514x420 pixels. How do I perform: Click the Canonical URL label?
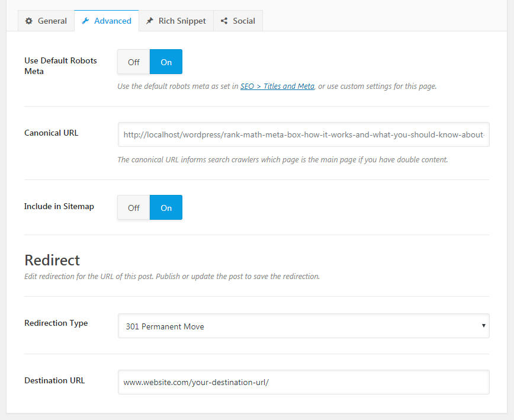click(52, 133)
